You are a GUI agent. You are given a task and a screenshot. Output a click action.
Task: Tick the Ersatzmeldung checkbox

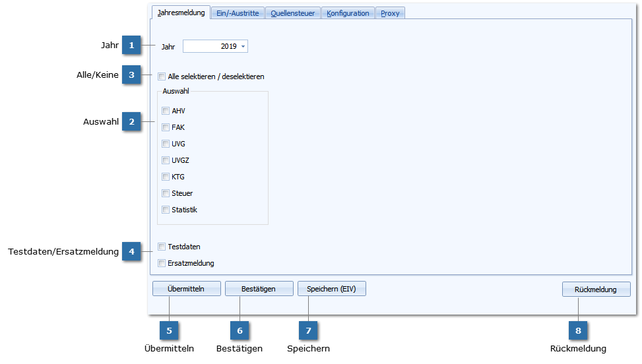162,263
